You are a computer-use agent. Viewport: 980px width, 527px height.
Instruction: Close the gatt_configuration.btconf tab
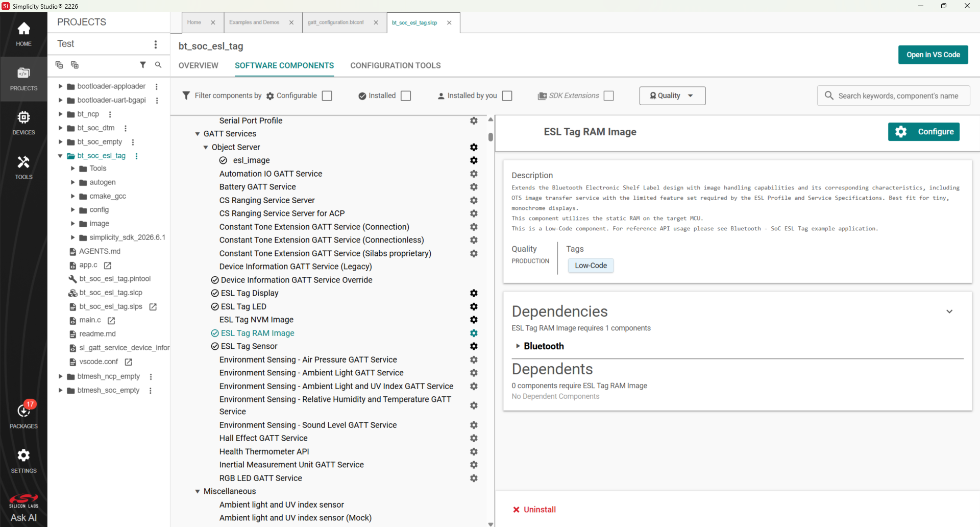376,22
